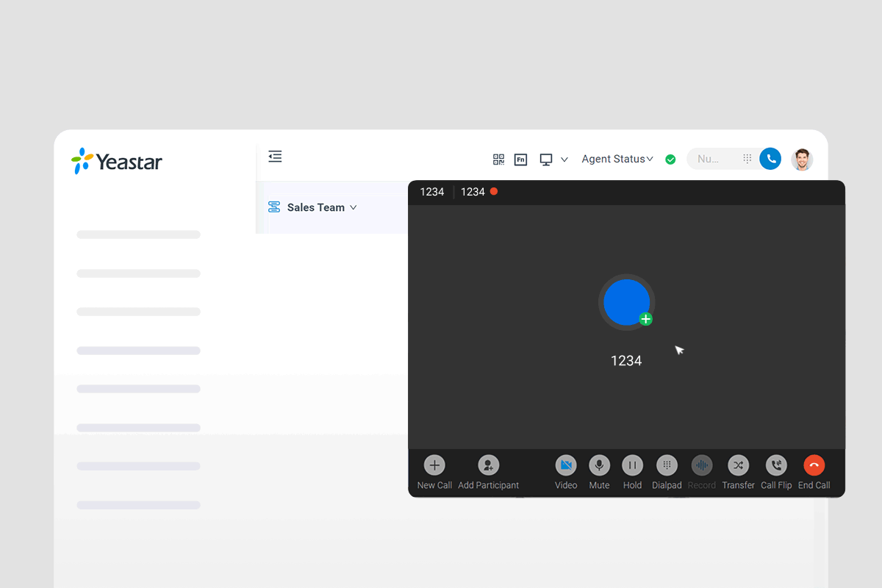Click the Yeastar logo
Screen dimensions: 882x588
[117, 162]
